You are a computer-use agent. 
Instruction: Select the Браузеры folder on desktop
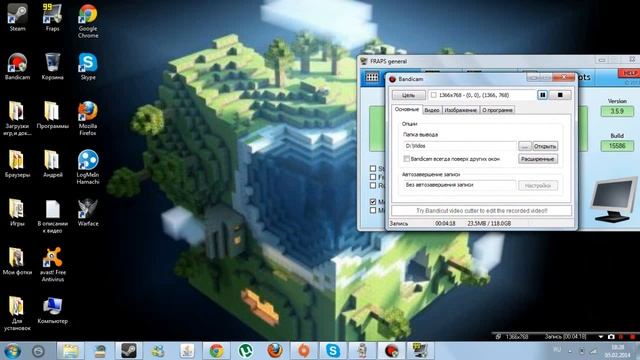pyautogui.click(x=17, y=164)
